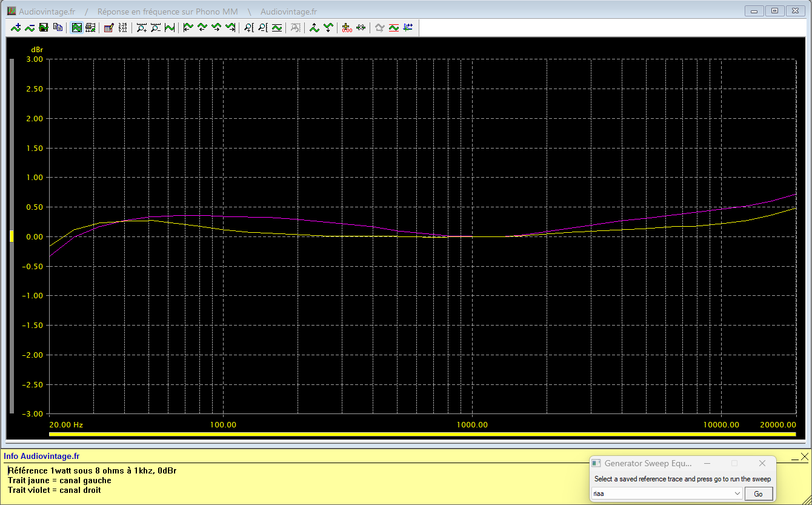The height and width of the screenshot is (505, 812).
Task: Close the Info Audiovintage.fr panel
Action: point(804,456)
